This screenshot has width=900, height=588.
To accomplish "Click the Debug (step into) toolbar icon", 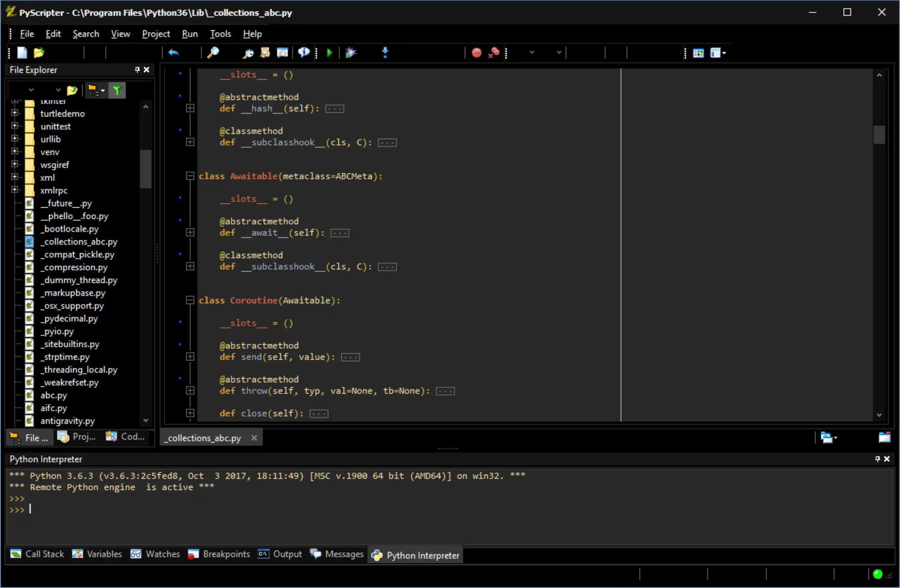I will point(386,53).
